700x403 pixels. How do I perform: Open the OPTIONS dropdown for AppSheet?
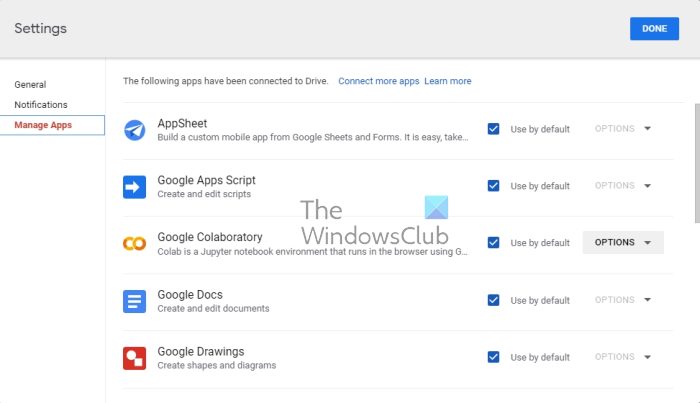pyautogui.click(x=623, y=129)
